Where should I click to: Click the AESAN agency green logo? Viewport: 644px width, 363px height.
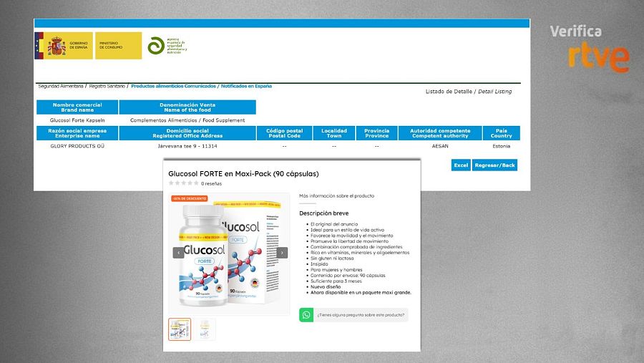coord(167,46)
